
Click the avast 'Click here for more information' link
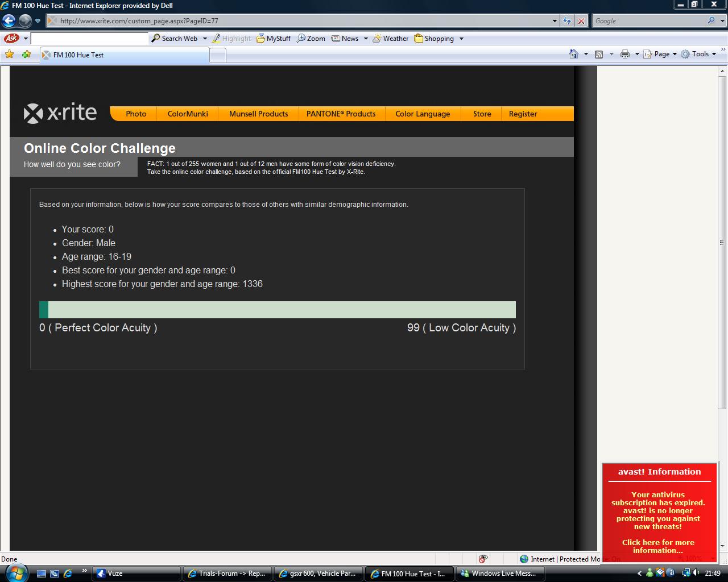click(x=658, y=546)
